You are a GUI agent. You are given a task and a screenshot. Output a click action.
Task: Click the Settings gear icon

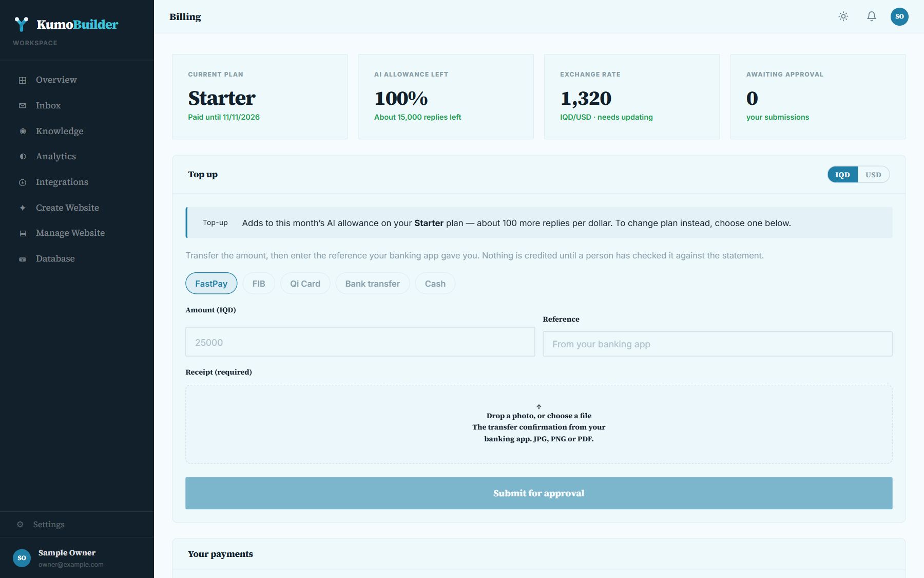pos(20,525)
